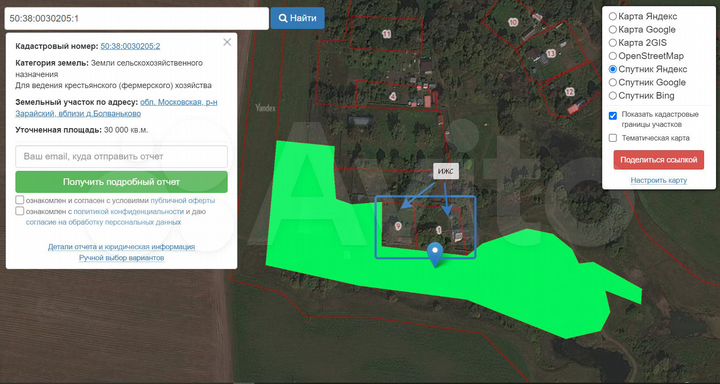Open the политикой конфиденциальности link
720x384 pixels.
point(129,212)
